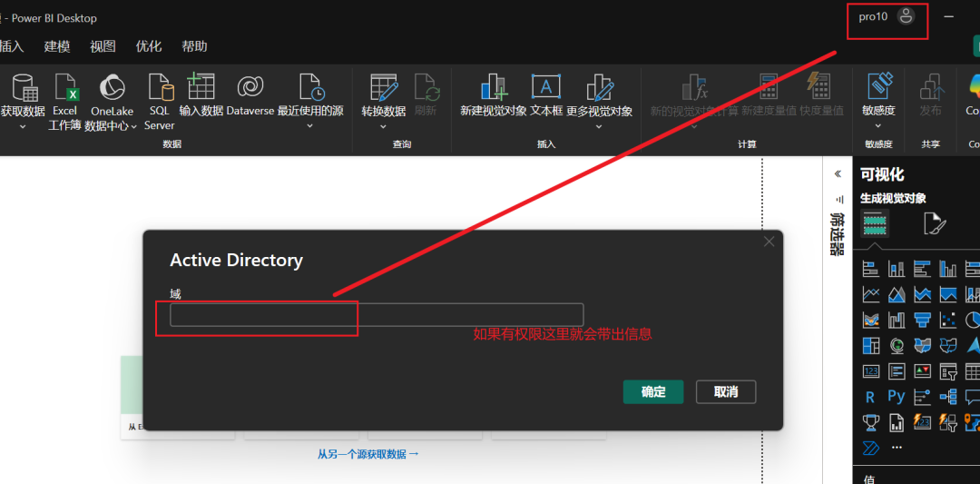
Task: Expand the 最近使用的源 dropdown
Action: (310, 125)
